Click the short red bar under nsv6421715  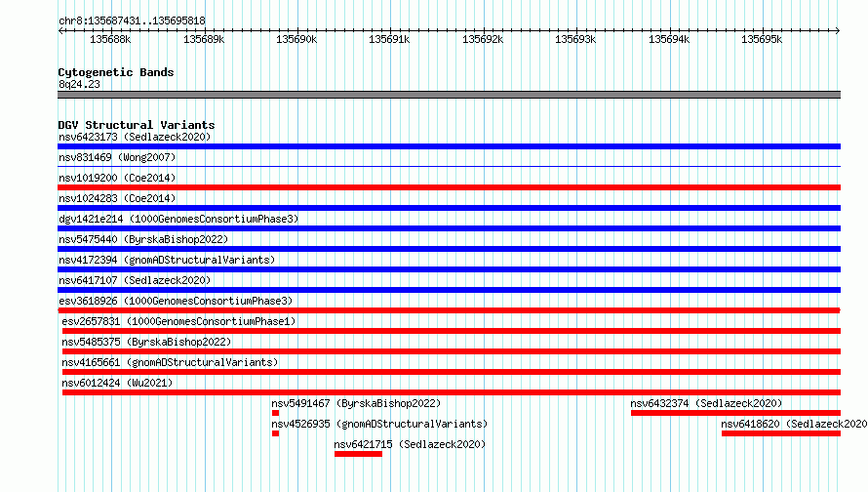pyautogui.click(x=358, y=454)
